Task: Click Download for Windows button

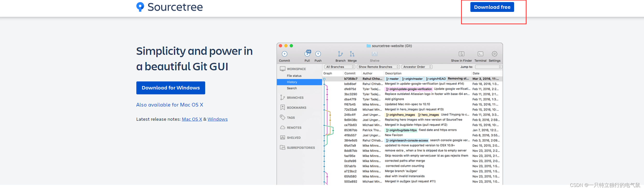Action: tap(171, 88)
